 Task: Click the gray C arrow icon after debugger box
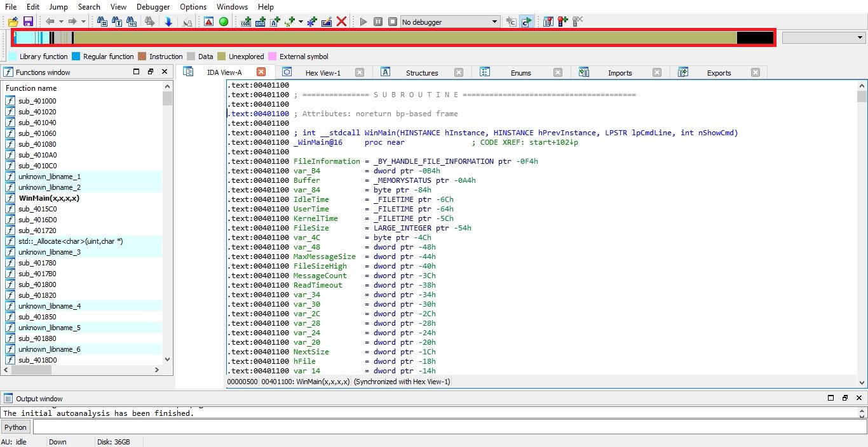point(512,22)
